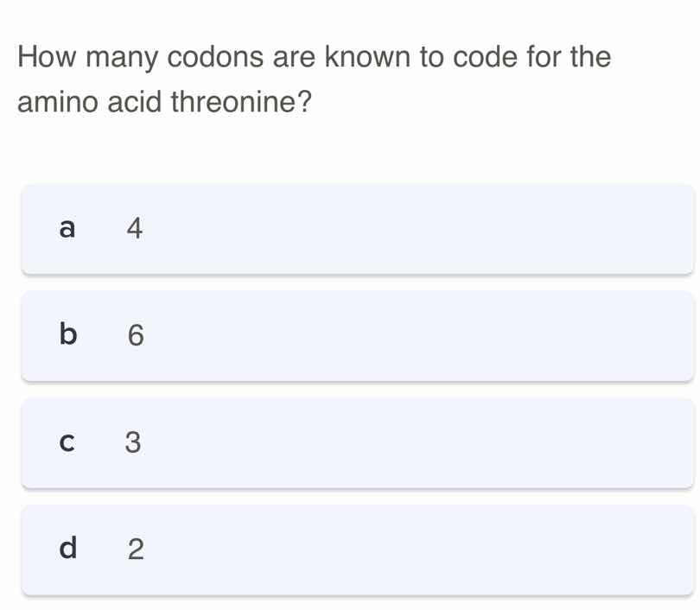Click the number 4 in option a
The height and width of the screenshot is (610, 700).
pos(135,229)
